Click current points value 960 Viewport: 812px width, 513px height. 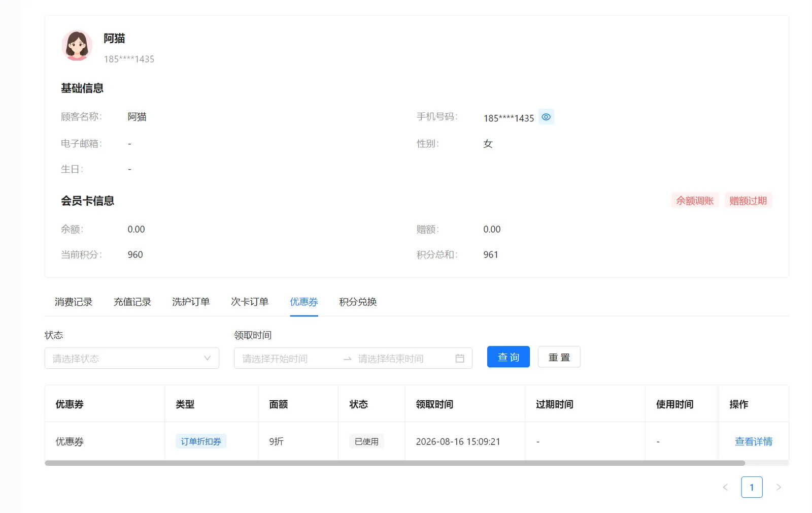136,254
